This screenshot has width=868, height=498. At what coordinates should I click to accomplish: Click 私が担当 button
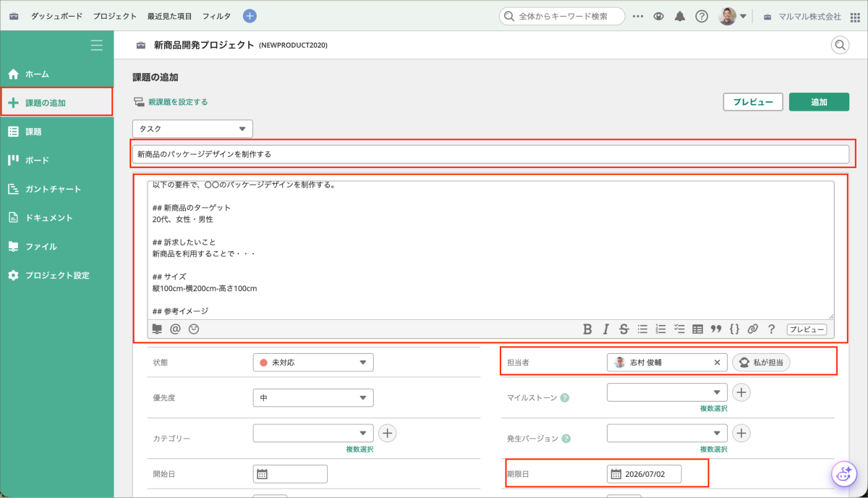761,363
